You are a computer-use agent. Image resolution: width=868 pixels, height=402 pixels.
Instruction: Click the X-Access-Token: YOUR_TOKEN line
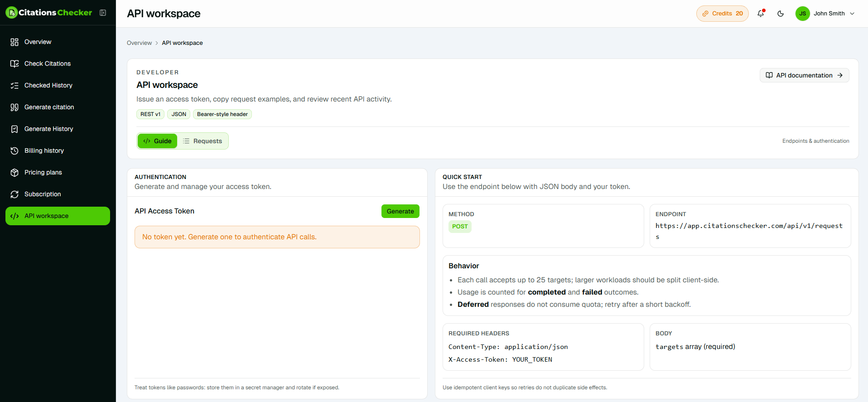coord(500,359)
